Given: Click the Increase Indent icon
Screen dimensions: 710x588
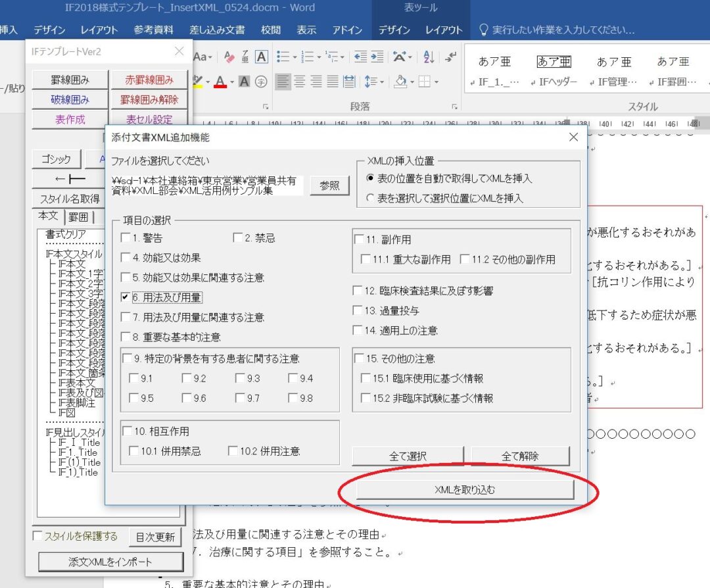Looking at the screenshot, I should [x=377, y=57].
